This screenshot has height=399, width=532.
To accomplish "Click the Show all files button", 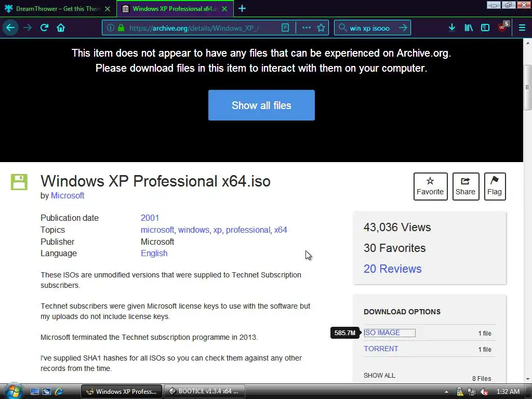I will 262,105.
